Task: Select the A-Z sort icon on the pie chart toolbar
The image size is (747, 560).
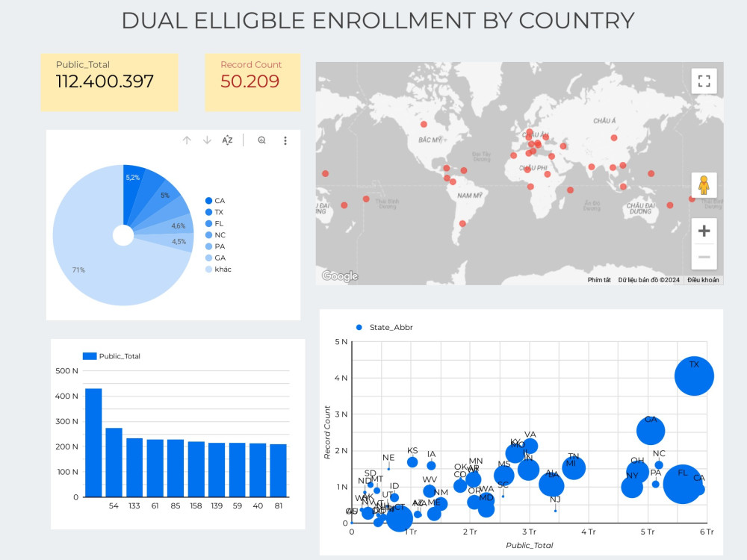Action: tap(227, 140)
